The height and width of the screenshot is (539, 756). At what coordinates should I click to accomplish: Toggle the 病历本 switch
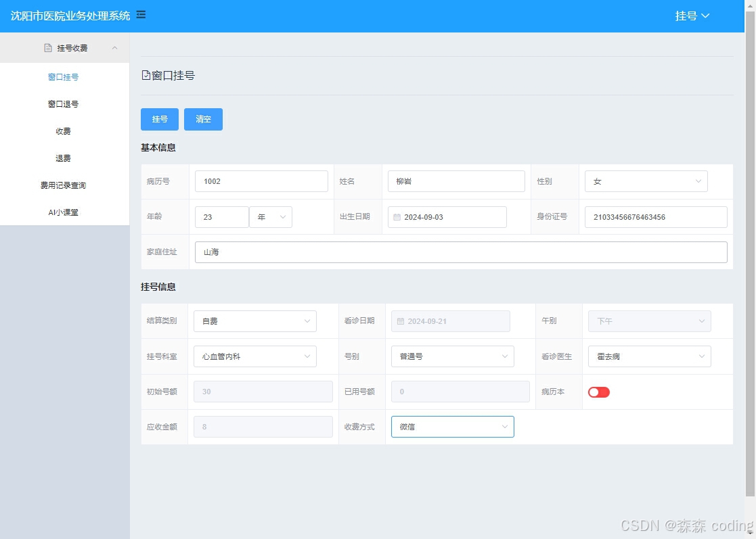pos(599,392)
